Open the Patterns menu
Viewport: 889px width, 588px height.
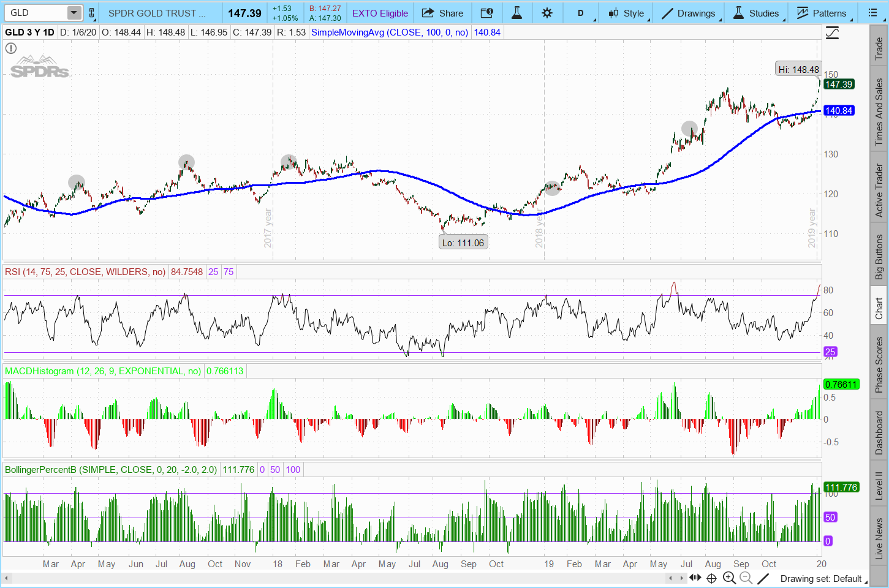click(821, 13)
